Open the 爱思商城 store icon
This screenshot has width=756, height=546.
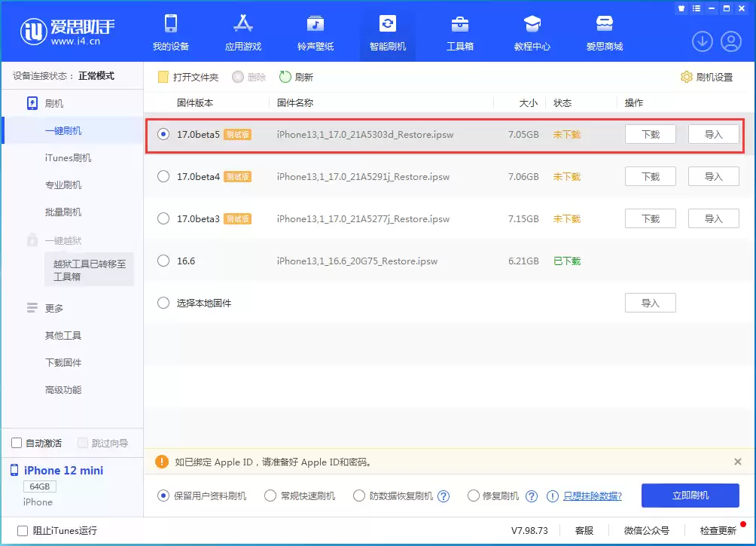coord(605,23)
